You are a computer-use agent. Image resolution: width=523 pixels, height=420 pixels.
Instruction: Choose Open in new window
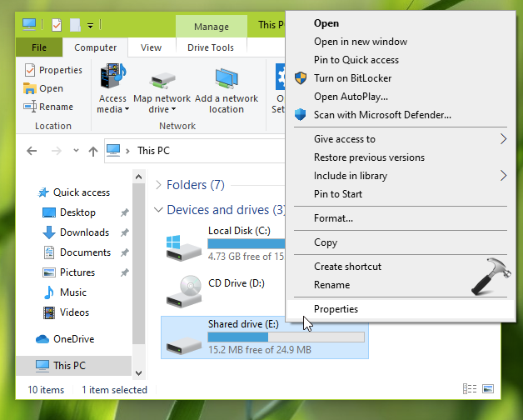pos(401,42)
